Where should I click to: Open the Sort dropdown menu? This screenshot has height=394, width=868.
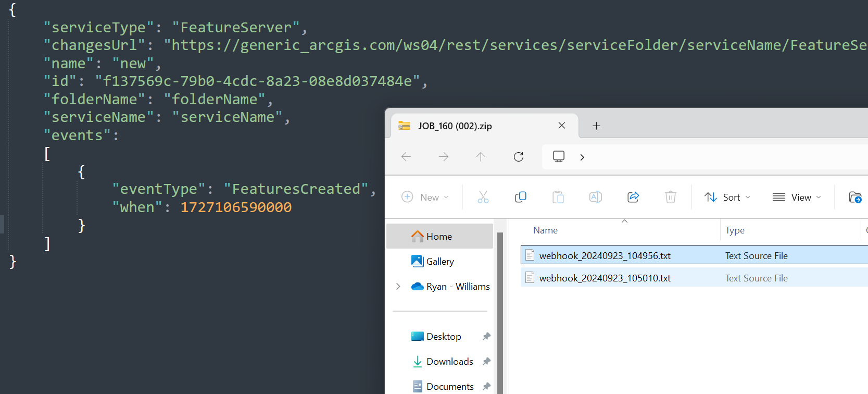[727, 197]
